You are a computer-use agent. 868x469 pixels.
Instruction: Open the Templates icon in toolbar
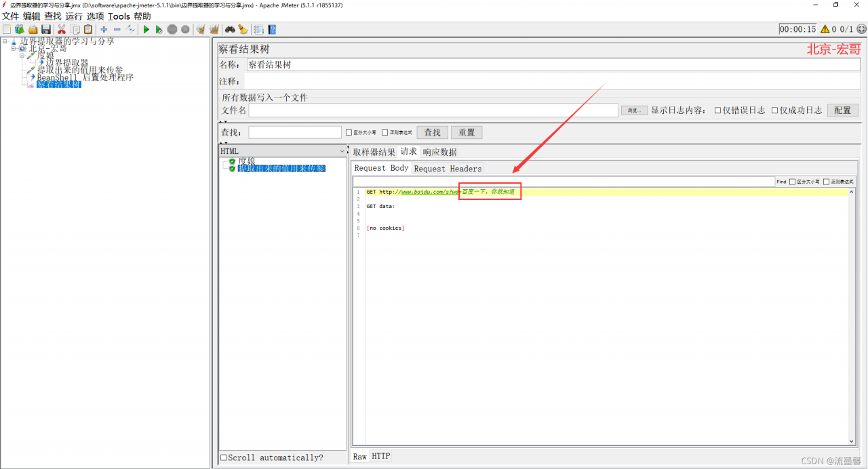pos(20,29)
